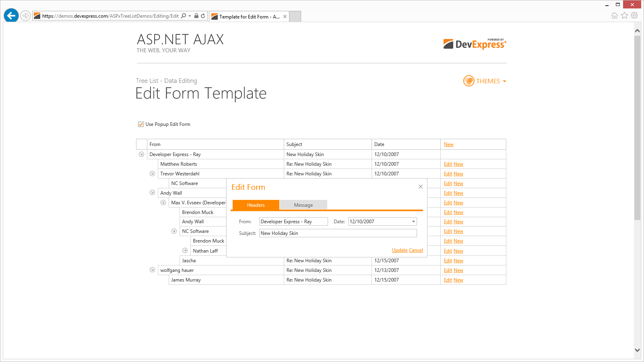This screenshot has width=644, height=362.
Task: Click the page vertical scrollbar thumb
Action: [637, 128]
